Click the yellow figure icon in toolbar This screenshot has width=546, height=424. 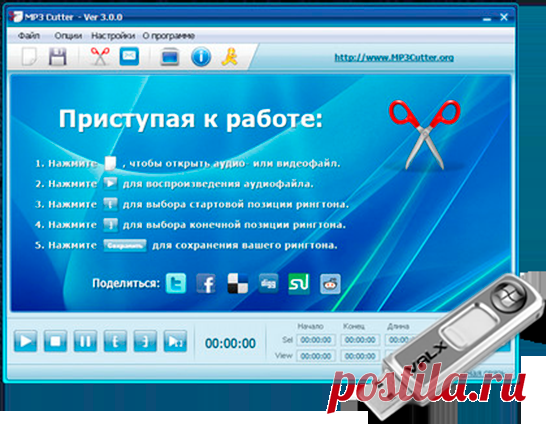point(230,56)
